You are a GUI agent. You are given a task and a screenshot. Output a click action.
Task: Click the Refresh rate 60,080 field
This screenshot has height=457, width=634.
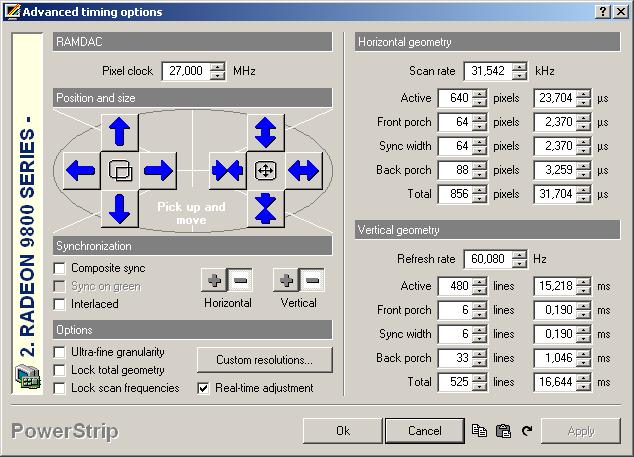[488, 259]
